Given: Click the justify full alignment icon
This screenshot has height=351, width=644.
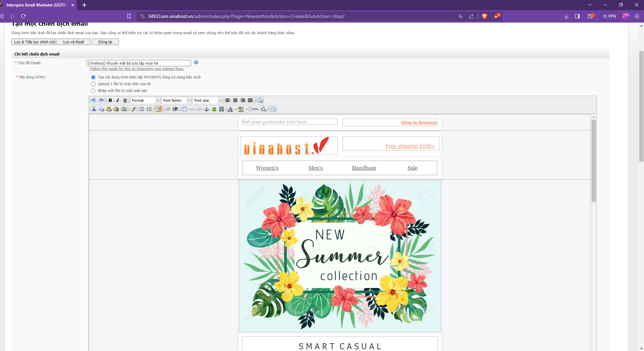Looking at the screenshot, I should [250, 100].
